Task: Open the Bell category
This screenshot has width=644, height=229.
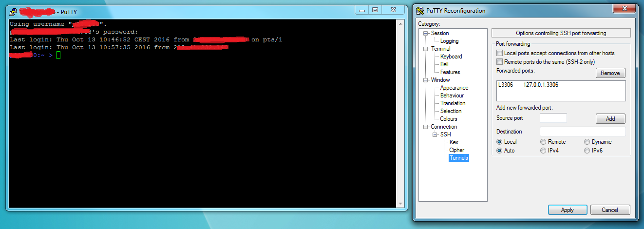Action: click(444, 64)
